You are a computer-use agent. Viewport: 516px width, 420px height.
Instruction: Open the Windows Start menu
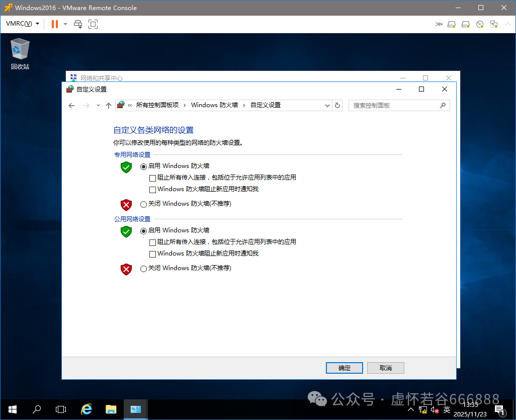[13, 409]
